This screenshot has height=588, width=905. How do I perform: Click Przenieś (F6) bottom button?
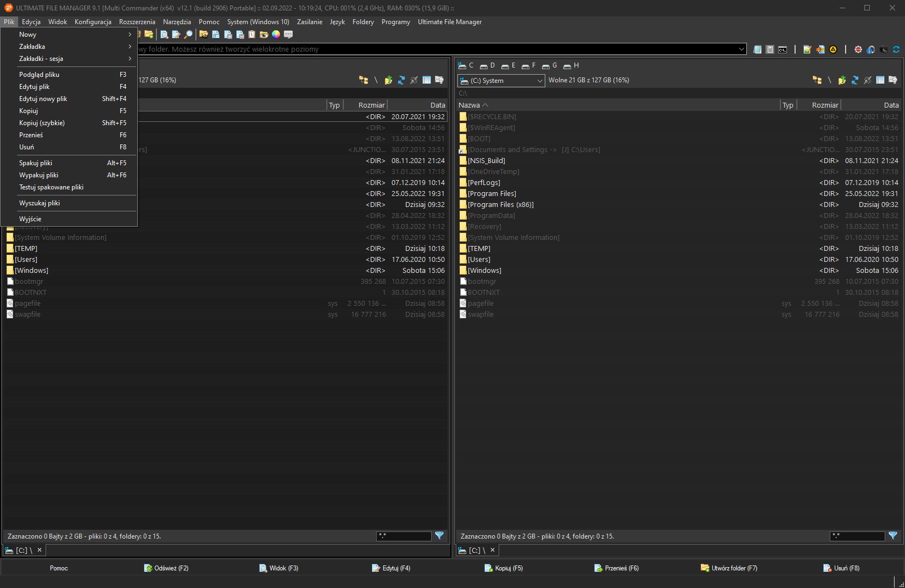tap(617, 568)
